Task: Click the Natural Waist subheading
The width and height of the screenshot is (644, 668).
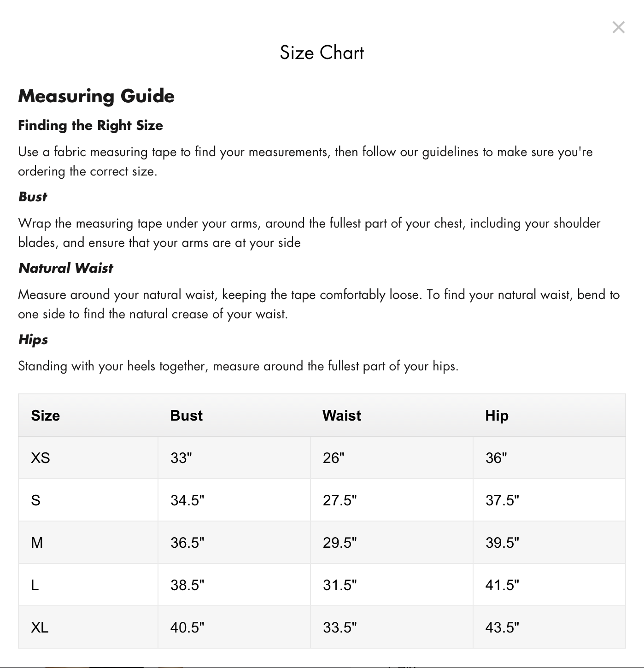Action: pyautogui.click(x=66, y=268)
